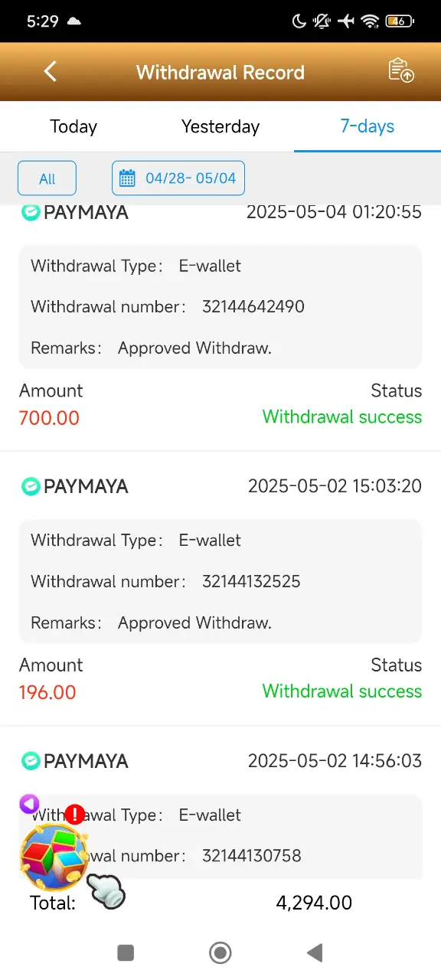
Task: Tap Withdrawal success status of 196.00 record
Action: 342,691
